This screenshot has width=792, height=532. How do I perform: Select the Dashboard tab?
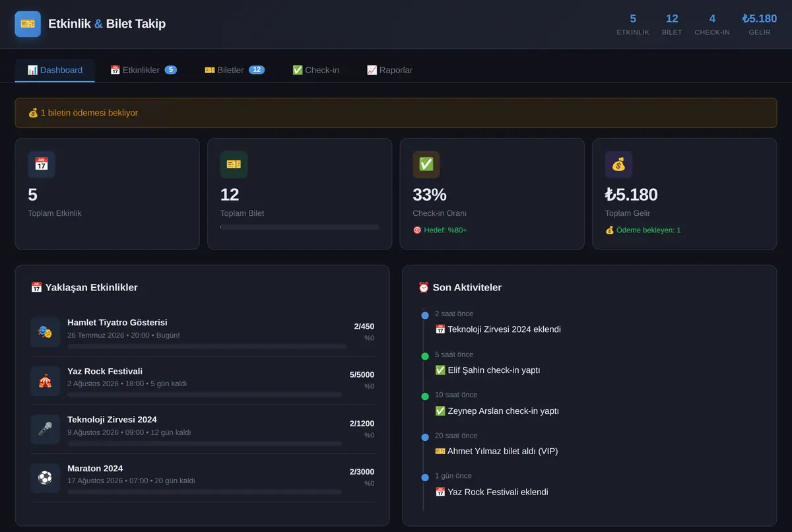[x=55, y=70]
